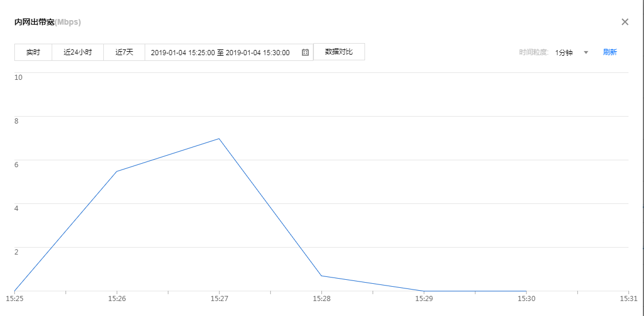The height and width of the screenshot is (316, 644).
Task: Click the chart peak at 15:27
Action: pyautogui.click(x=219, y=138)
